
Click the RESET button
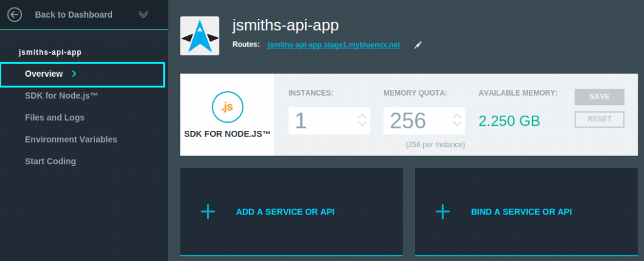point(599,119)
